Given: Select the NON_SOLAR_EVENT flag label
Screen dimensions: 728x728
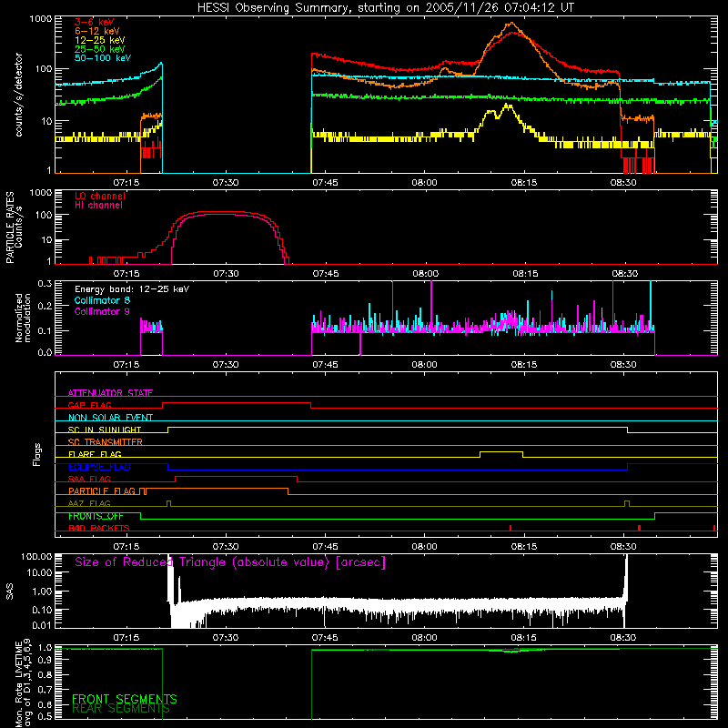Looking at the screenshot, I should [110, 418].
